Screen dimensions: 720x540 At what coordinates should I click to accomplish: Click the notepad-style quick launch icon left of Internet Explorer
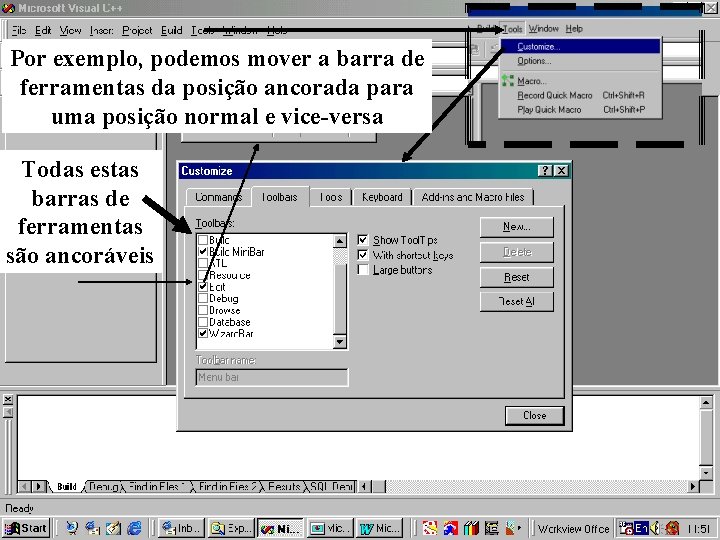(x=113, y=528)
